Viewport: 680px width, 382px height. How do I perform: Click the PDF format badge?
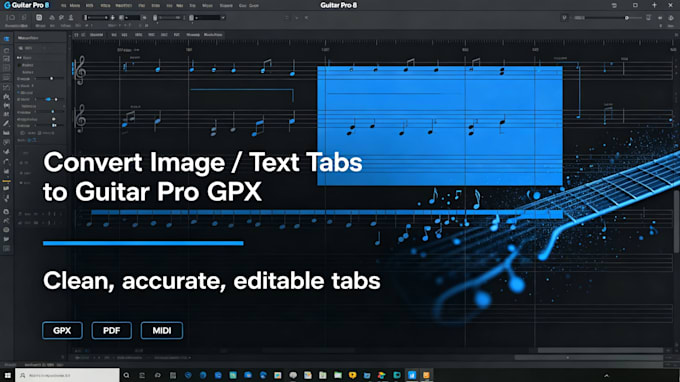pos(111,330)
